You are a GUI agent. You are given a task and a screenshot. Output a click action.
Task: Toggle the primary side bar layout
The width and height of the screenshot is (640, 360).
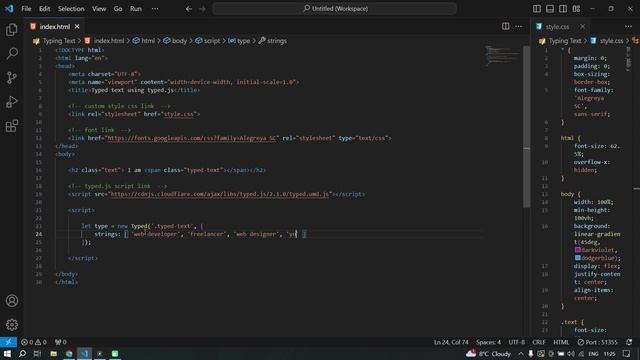[x=537, y=9]
